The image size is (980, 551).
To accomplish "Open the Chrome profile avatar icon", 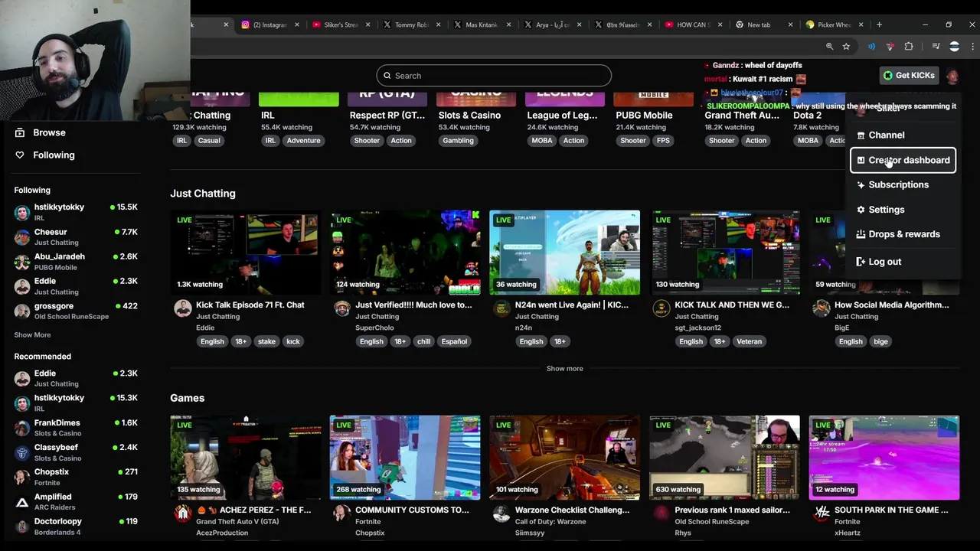I will click(954, 47).
